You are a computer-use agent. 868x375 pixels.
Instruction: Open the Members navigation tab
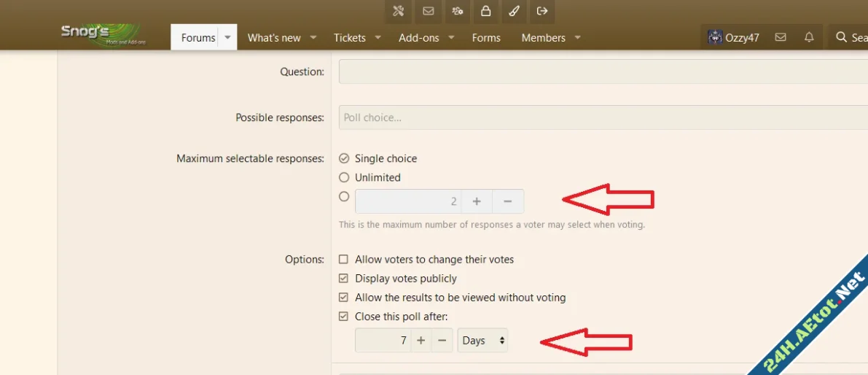(543, 38)
